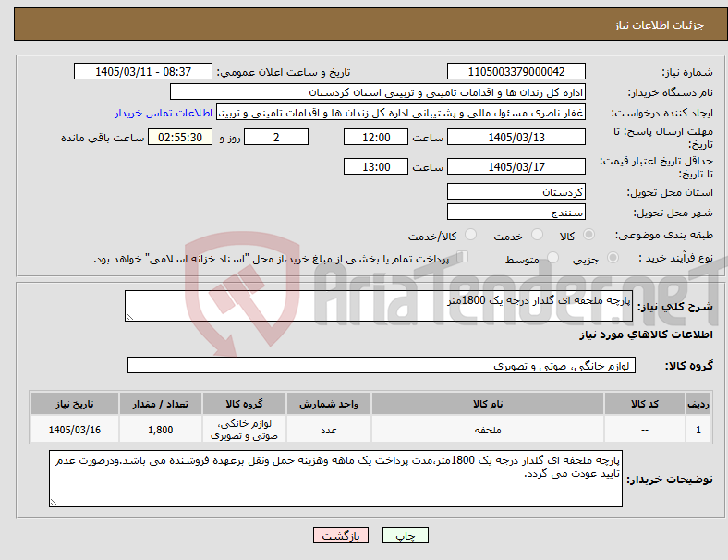Viewport: 728px width, 560px height.
Task: Click the remaining days field showing 2
Action: click(x=276, y=137)
